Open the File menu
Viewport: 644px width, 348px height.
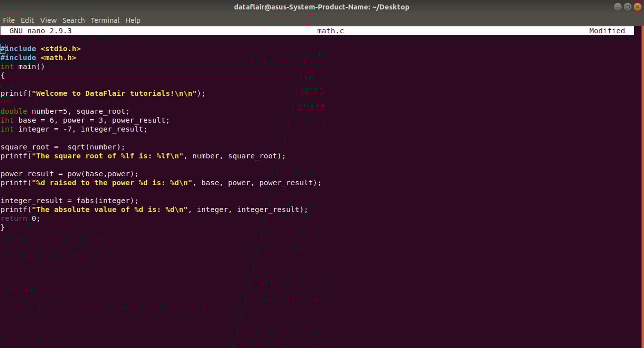(8, 20)
